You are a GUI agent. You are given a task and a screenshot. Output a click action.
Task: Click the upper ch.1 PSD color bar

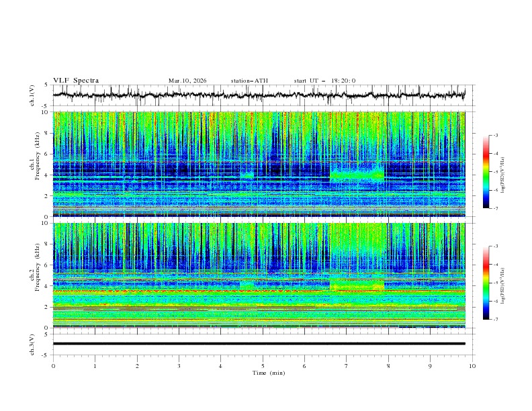(x=486, y=172)
